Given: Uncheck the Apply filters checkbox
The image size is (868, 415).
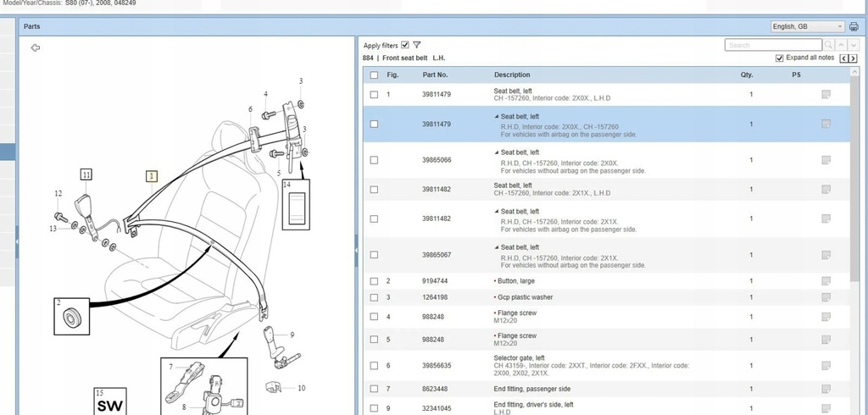Looking at the screenshot, I should click(405, 45).
